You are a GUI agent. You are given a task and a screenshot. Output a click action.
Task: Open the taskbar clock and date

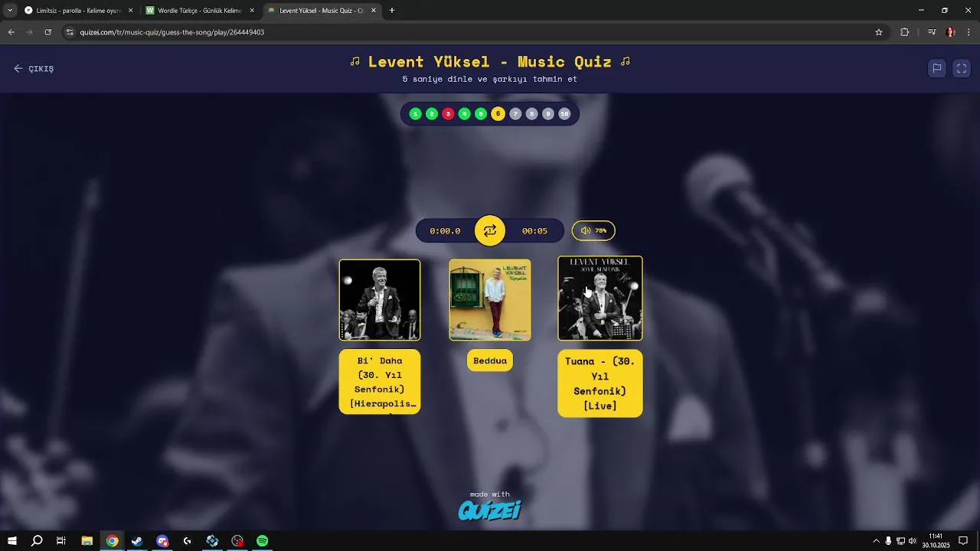tap(936, 541)
